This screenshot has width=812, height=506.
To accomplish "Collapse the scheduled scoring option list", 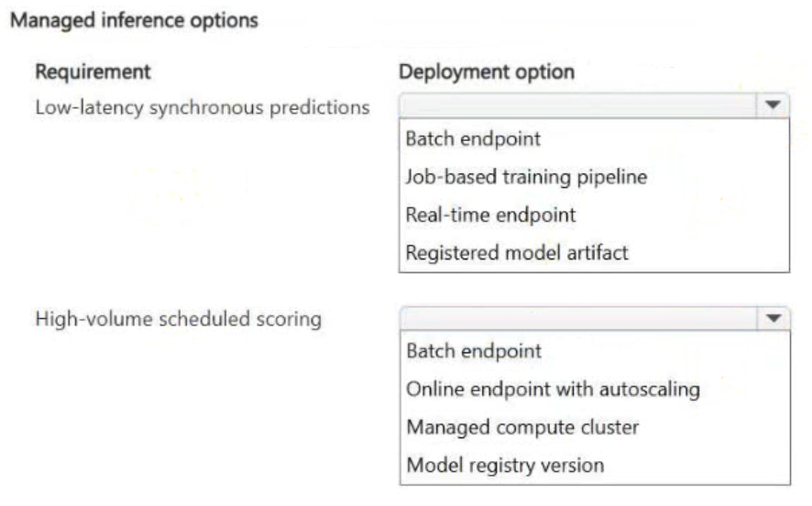I will click(773, 318).
